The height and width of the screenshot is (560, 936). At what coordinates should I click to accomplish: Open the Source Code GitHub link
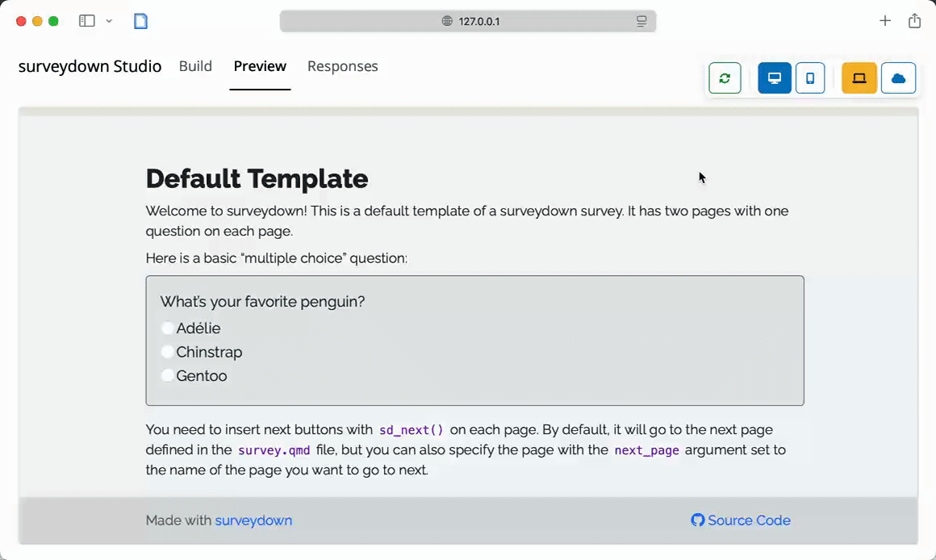[x=741, y=520]
